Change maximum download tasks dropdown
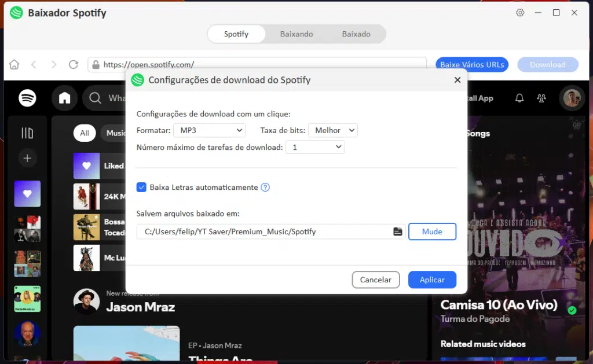Screen dimensions: 593x364 coord(315,146)
